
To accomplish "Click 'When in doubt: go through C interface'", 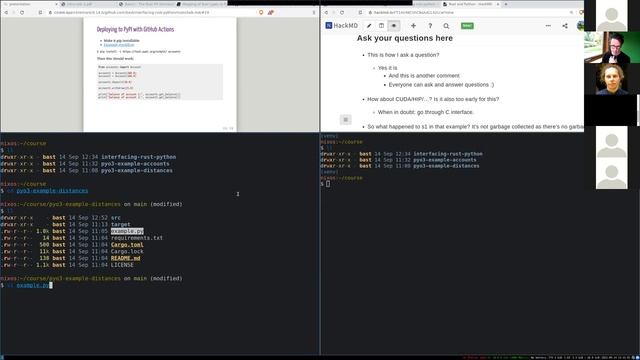I will [x=426, y=112].
